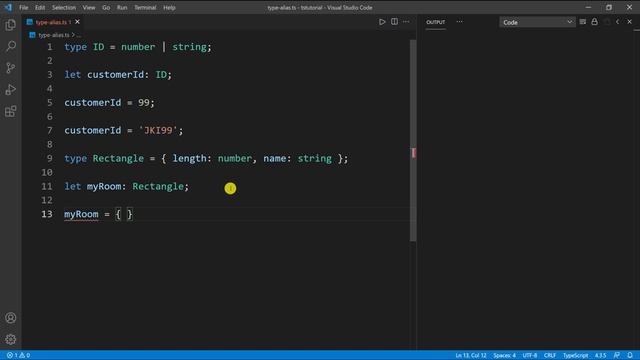Click the breadcrumb chevron after type-alias.ts

[x=73, y=35]
